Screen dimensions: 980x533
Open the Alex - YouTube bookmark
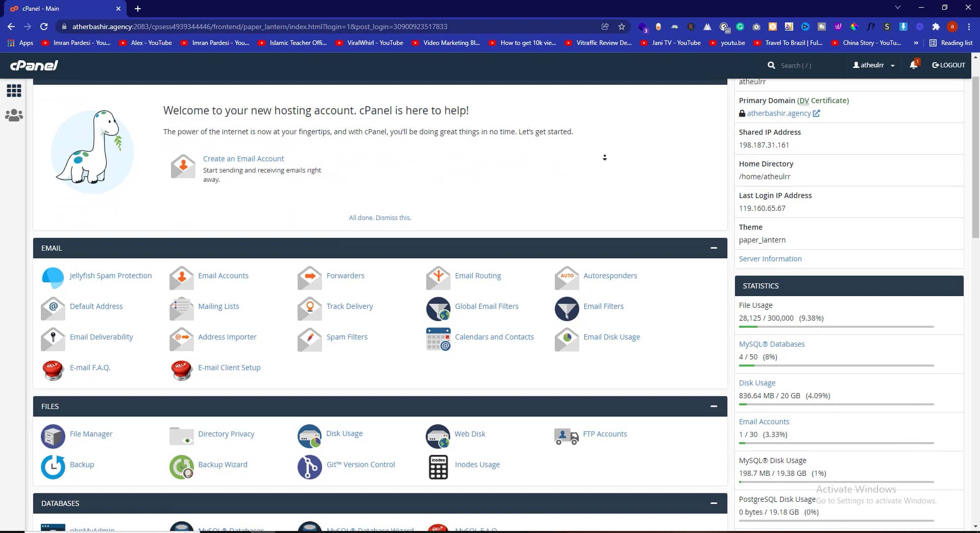145,43
